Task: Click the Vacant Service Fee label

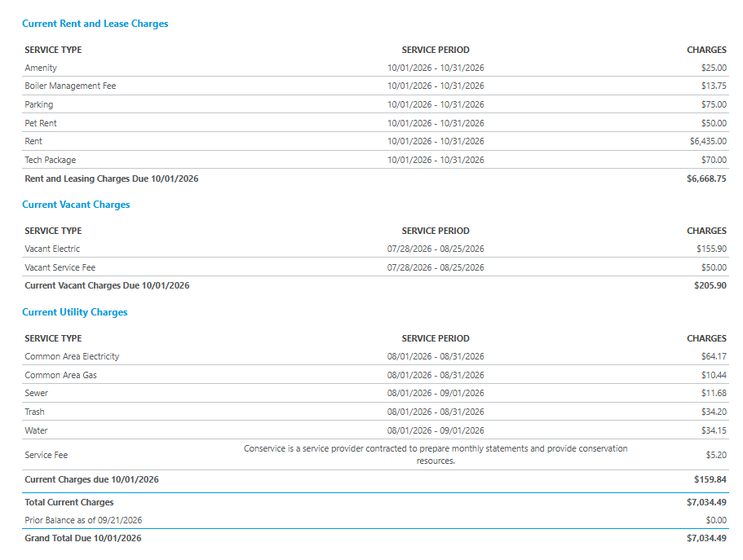Action: [60, 267]
